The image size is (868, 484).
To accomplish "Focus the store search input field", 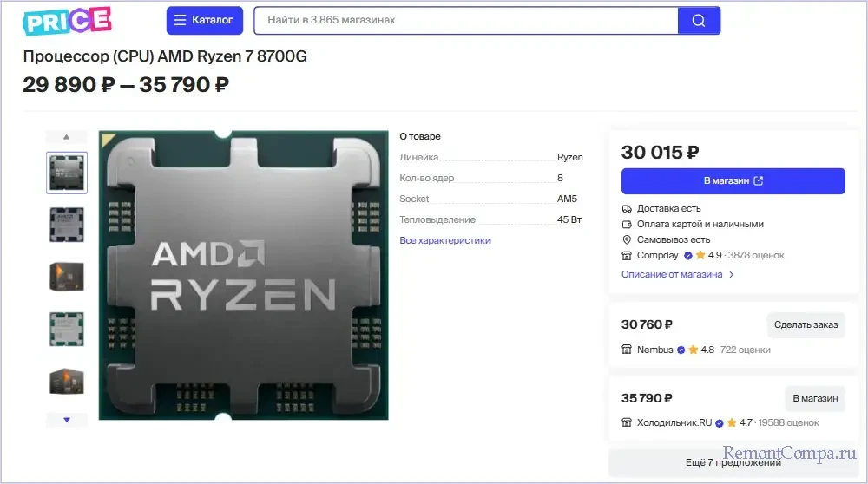I will [466, 21].
